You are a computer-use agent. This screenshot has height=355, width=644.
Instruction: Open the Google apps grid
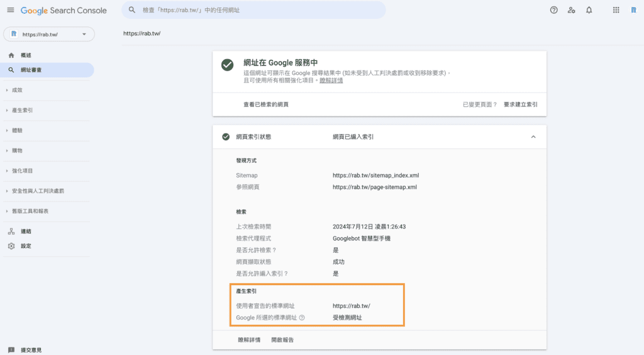pyautogui.click(x=616, y=10)
